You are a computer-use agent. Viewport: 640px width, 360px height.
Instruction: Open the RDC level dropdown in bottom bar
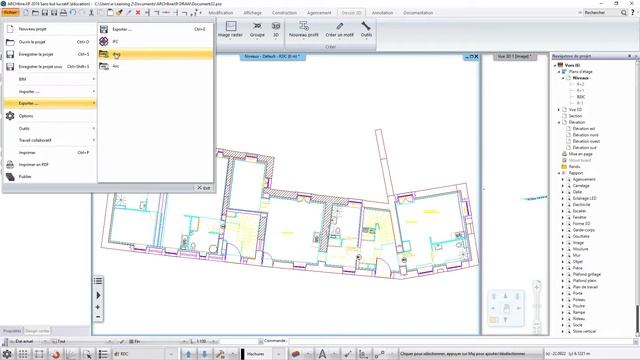[171, 354]
